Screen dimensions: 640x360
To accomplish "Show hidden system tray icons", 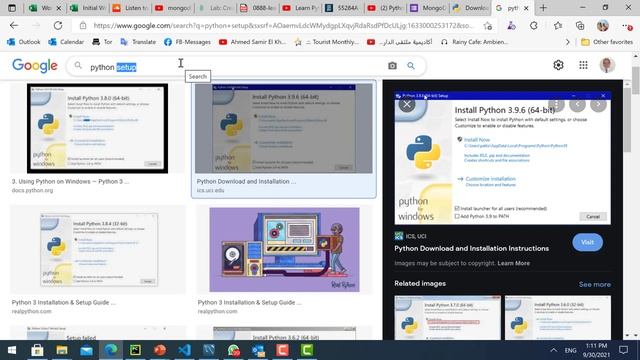I will click(553, 350).
